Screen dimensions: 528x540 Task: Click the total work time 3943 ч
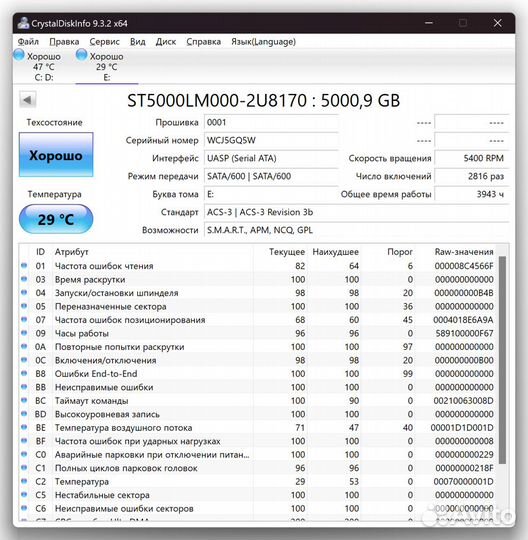point(472,194)
